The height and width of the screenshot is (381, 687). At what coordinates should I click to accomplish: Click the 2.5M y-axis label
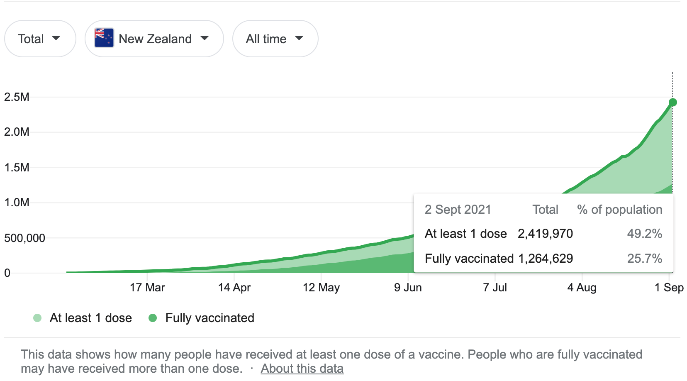point(17,97)
